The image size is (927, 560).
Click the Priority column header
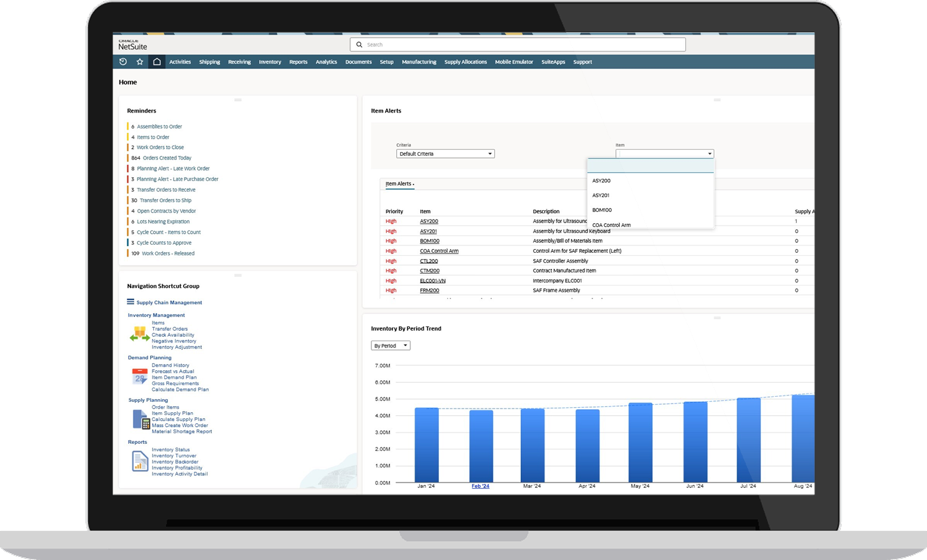click(394, 211)
